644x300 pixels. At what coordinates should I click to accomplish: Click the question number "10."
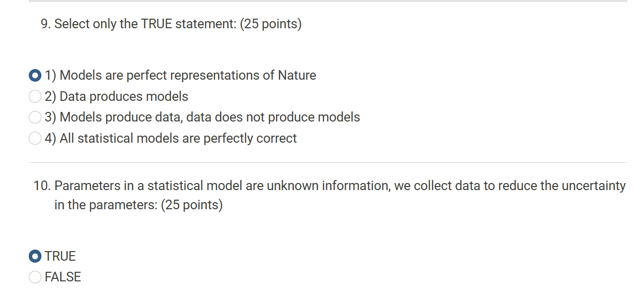(42, 186)
